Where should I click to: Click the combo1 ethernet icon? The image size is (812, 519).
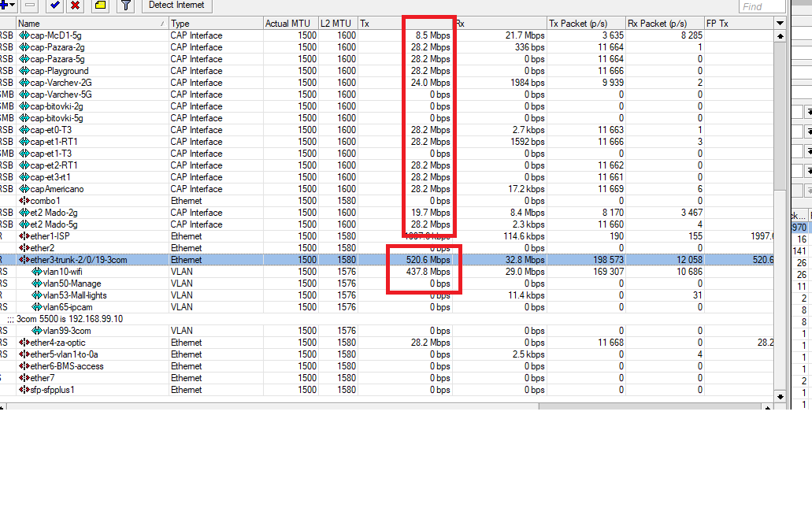(24, 201)
